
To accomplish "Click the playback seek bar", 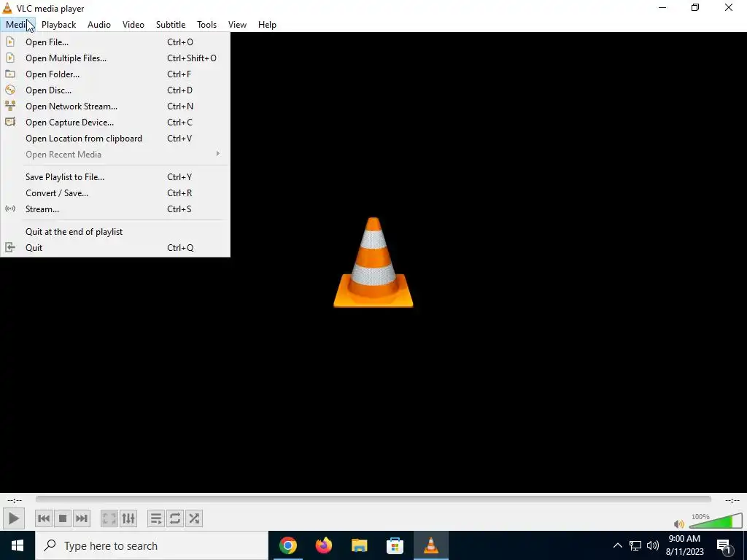I will pos(373,499).
